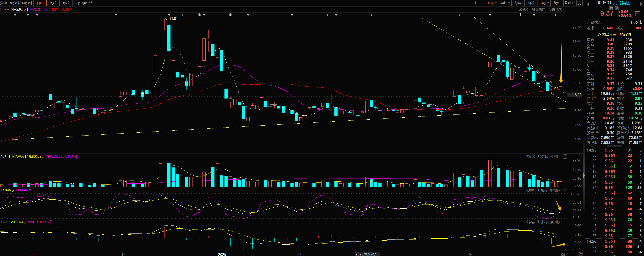Click the 武商集团 stock name
The image size is (644, 256).
coord(622,3)
